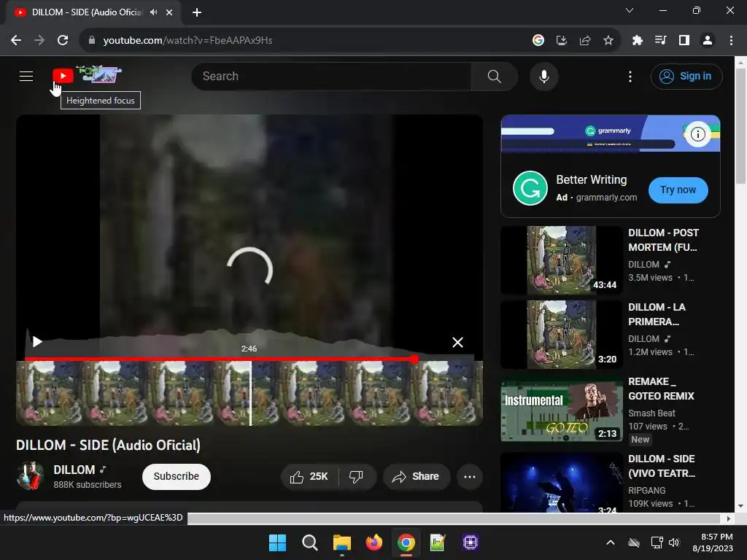Dislike the video with thumbs down
This screenshot has height=560, width=747.
click(x=356, y=477)
